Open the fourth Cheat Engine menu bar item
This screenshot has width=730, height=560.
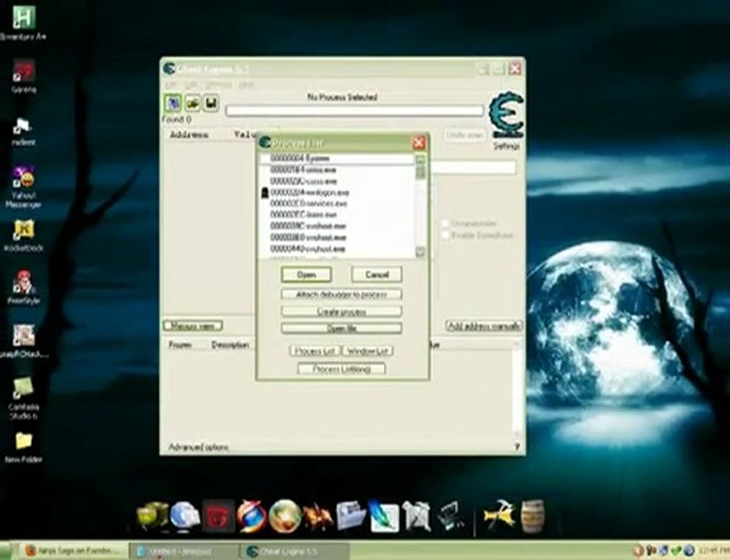(x=246, y=85)
